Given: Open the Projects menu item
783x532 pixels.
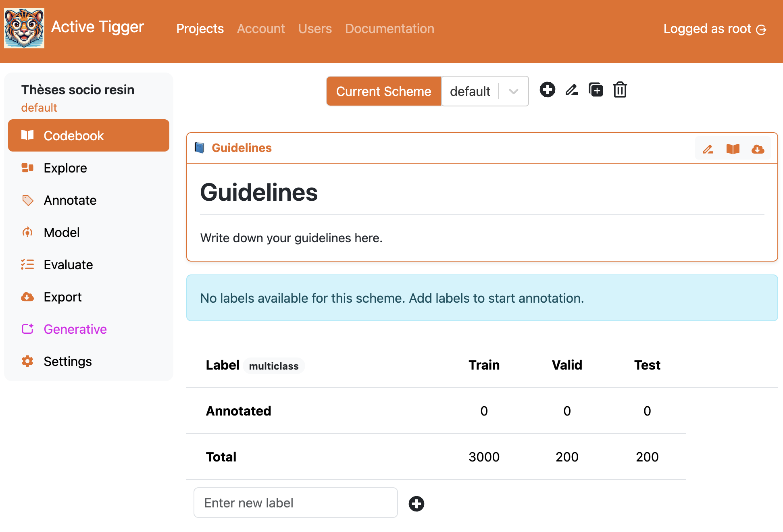Looking at the screenshot, I should click(200, 29).
